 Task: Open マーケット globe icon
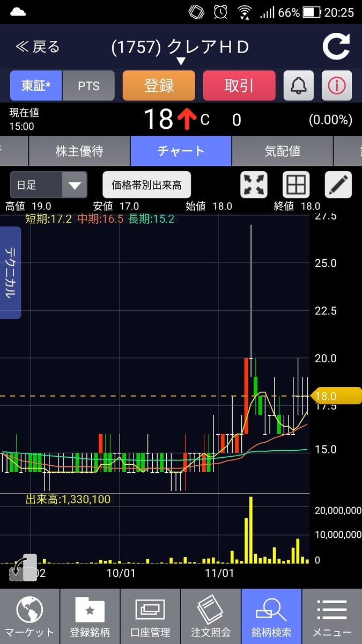[x=30, y=616]
